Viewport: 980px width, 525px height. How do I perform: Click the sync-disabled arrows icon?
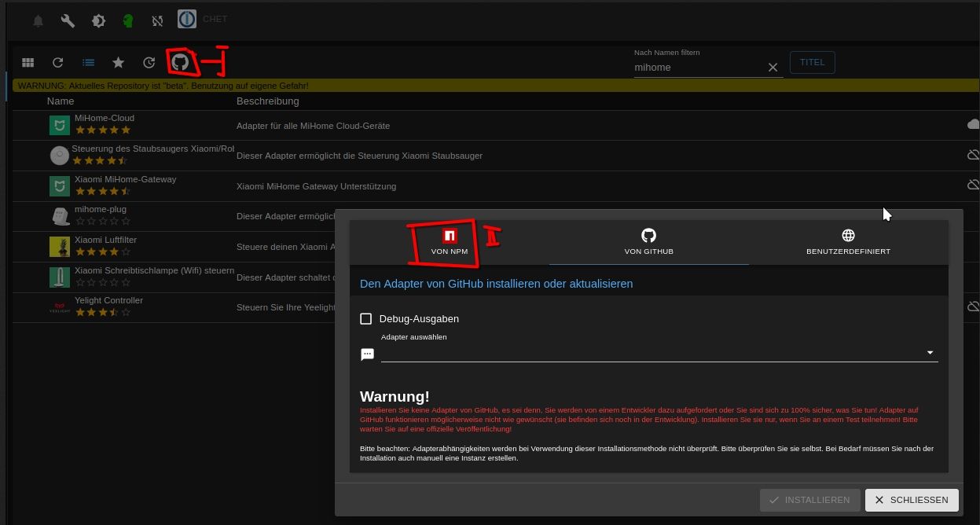point(157,21)
